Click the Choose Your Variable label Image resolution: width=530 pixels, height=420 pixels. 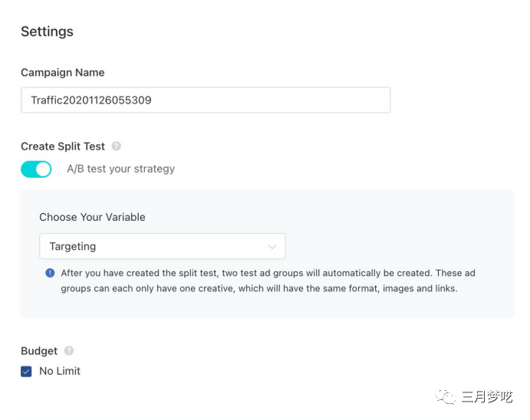tap(92, 217)
